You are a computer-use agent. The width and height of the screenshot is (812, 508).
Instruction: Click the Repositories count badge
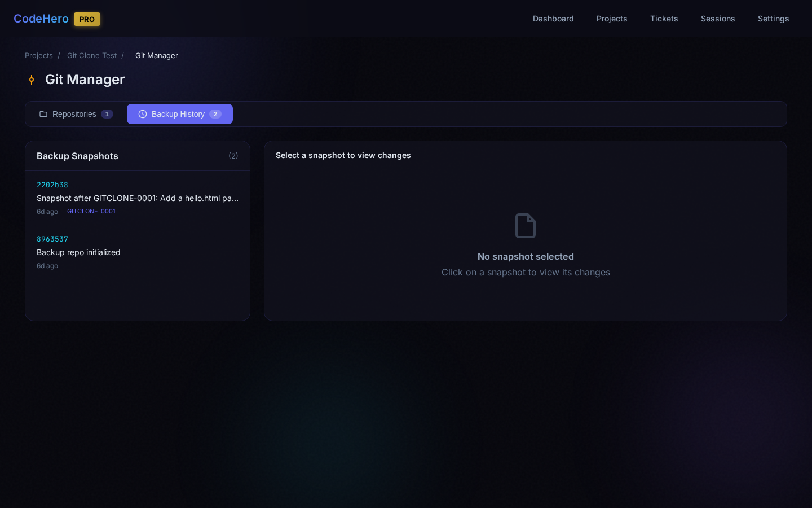coord(107,114)
